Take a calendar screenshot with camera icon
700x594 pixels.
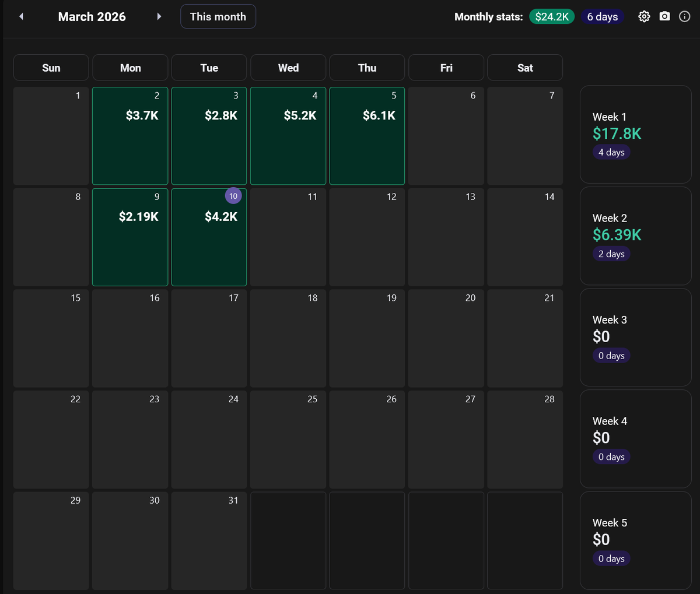pos(664,16)
